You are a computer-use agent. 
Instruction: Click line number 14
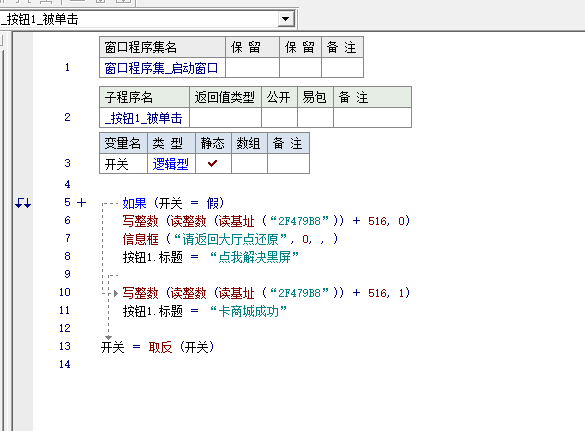65,364
